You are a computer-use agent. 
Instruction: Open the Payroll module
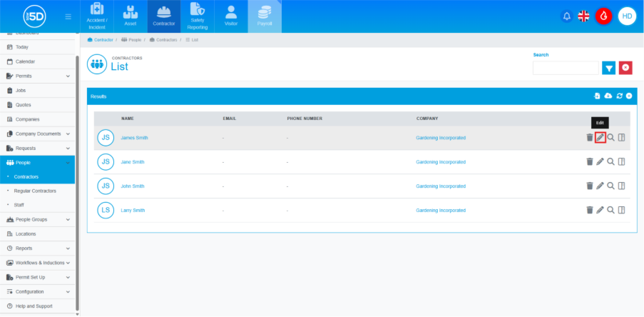[x=265, y=16]
